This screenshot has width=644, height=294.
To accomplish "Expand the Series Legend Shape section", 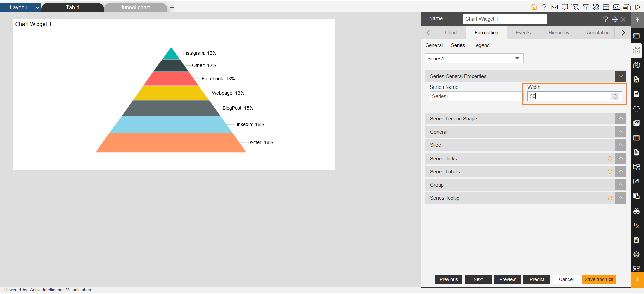I will [x=620, y=118].
